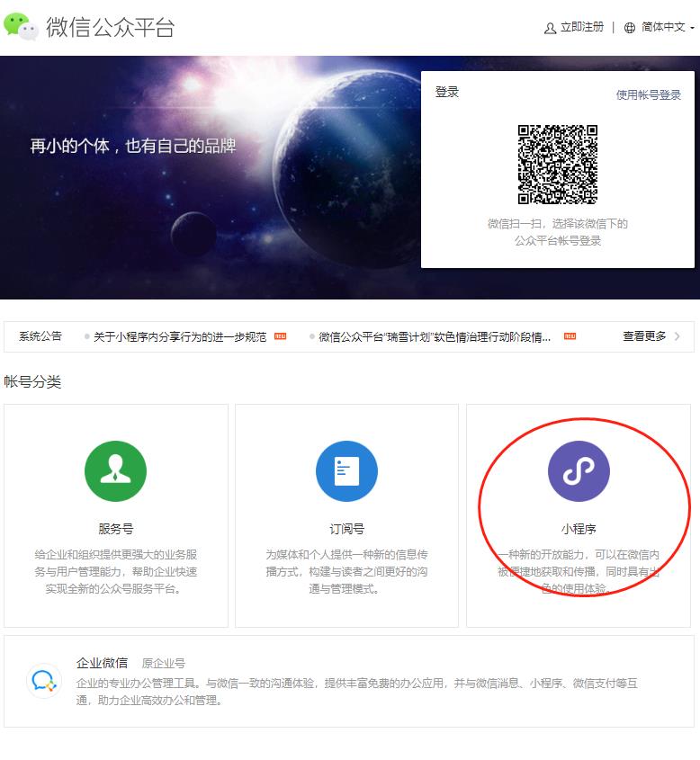Select the 服务号 title
This screenshot has width=700, height=760.
pyautogui.click(x=115, y=529)
